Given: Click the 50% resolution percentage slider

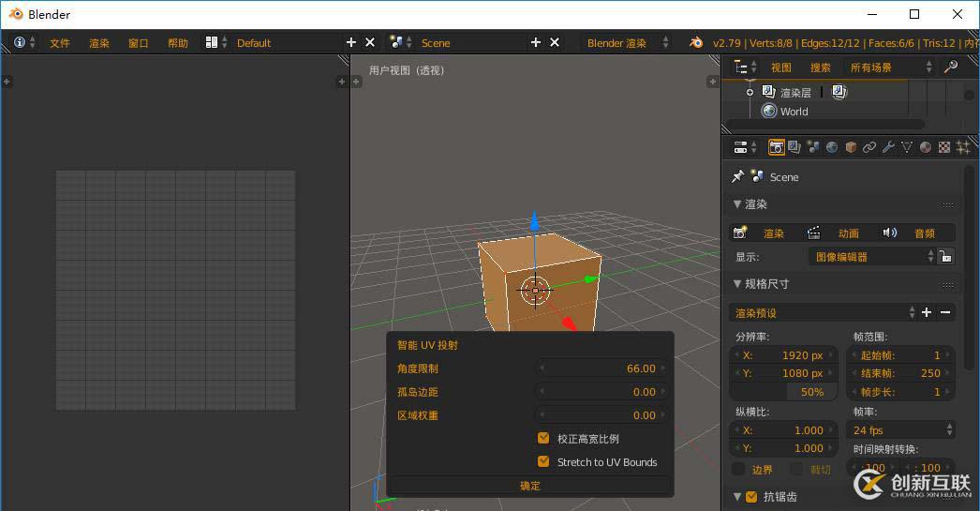Looking at the screenshot, I should (787, 392).
